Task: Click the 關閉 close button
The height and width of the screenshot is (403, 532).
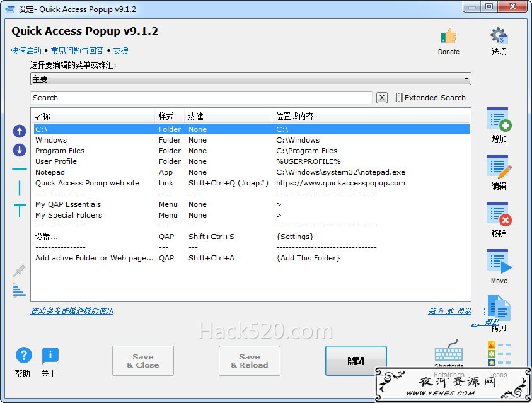Action: tap(356, 361)
